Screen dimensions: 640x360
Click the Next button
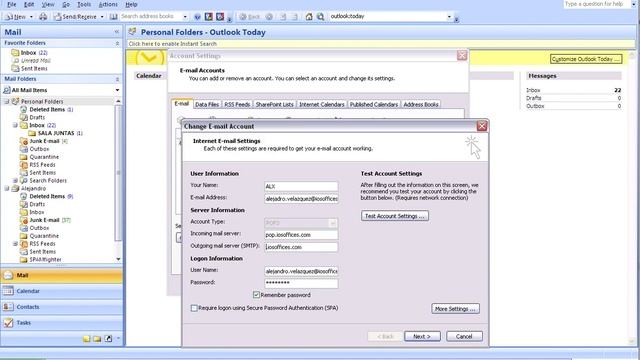click(x=422, y=336)
